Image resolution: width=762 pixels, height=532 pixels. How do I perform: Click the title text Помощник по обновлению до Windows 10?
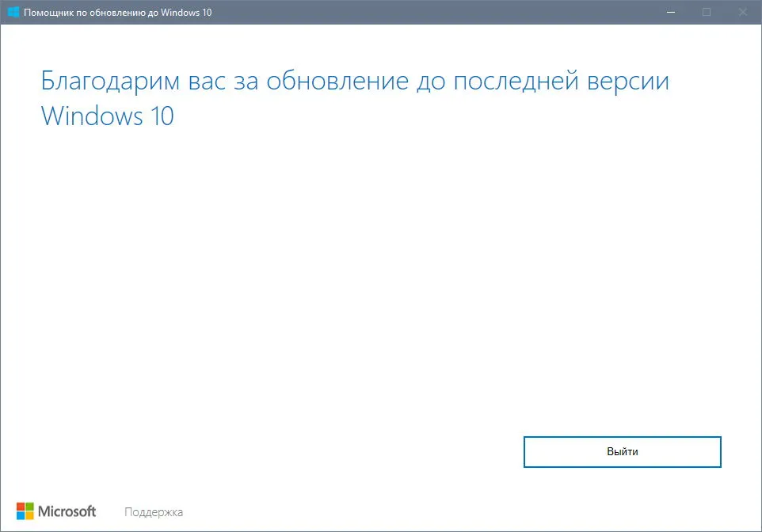point(117,13)
